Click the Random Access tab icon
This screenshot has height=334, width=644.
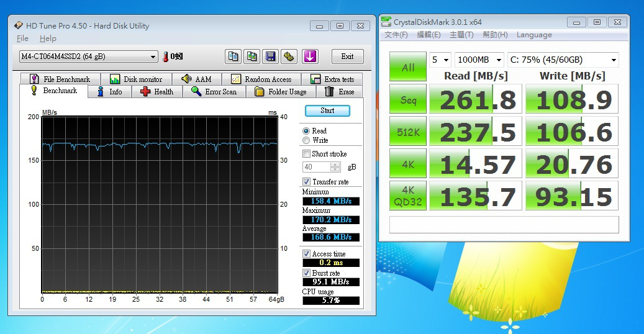coord(236,79)
